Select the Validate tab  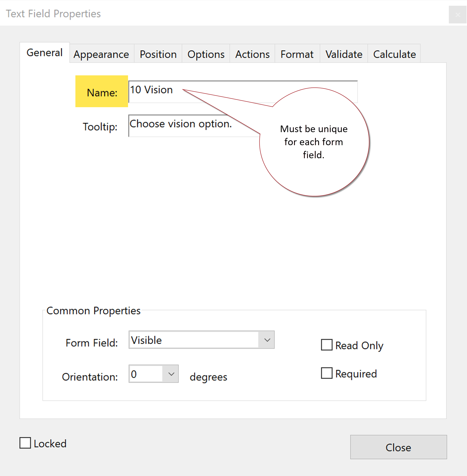[x=343, y=54]
